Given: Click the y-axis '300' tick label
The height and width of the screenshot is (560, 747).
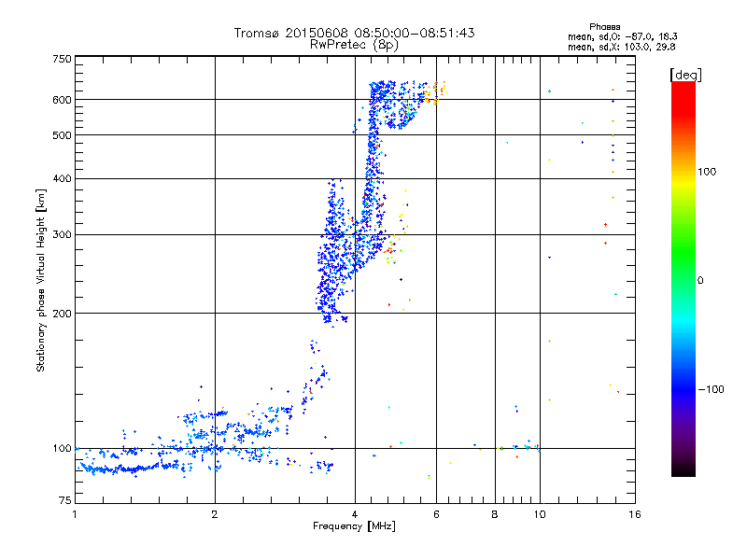Looking at the screenshot, I should (x=62, y=234).
